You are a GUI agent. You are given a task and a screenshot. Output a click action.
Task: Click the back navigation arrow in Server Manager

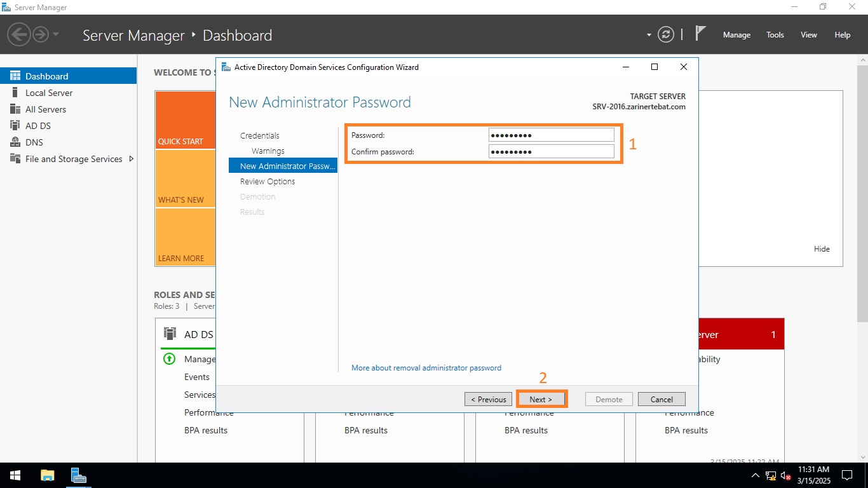pyautogui.click(x=20, y=34)
